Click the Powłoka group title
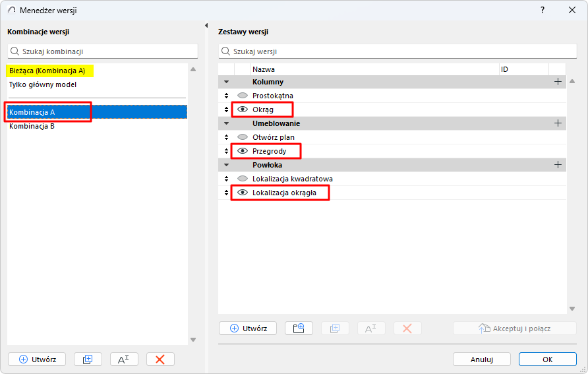588x374 pixels. pyautogui.click(x=267, y=165)
